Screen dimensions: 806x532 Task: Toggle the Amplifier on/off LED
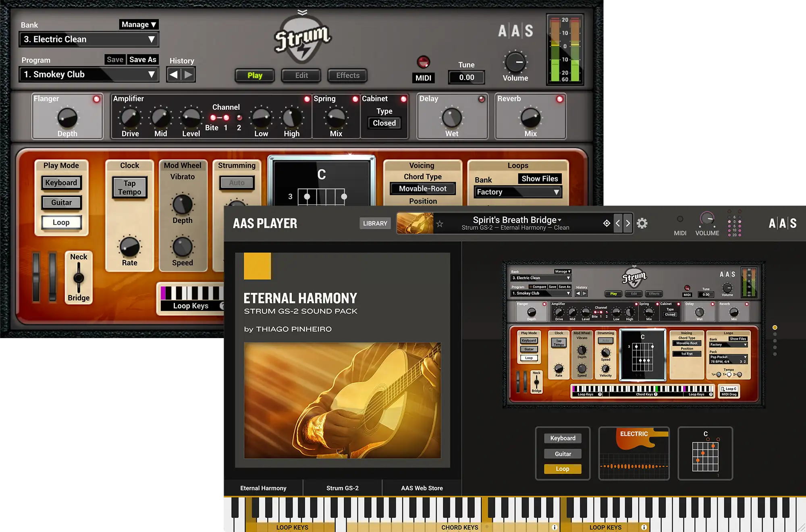point(307,99)
